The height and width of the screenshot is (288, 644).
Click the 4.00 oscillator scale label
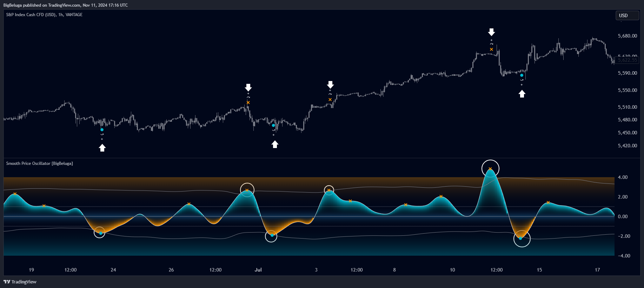(623, 177)
